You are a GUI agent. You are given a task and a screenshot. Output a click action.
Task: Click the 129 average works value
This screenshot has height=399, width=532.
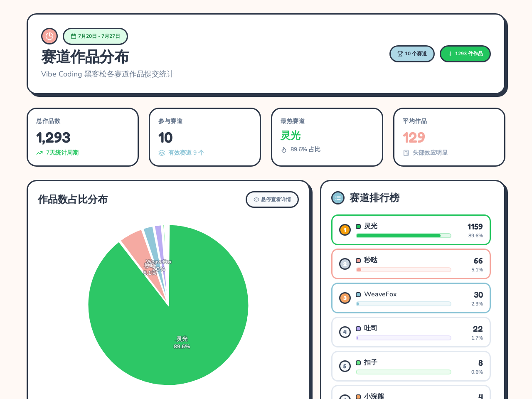click(x=414, y=138)
